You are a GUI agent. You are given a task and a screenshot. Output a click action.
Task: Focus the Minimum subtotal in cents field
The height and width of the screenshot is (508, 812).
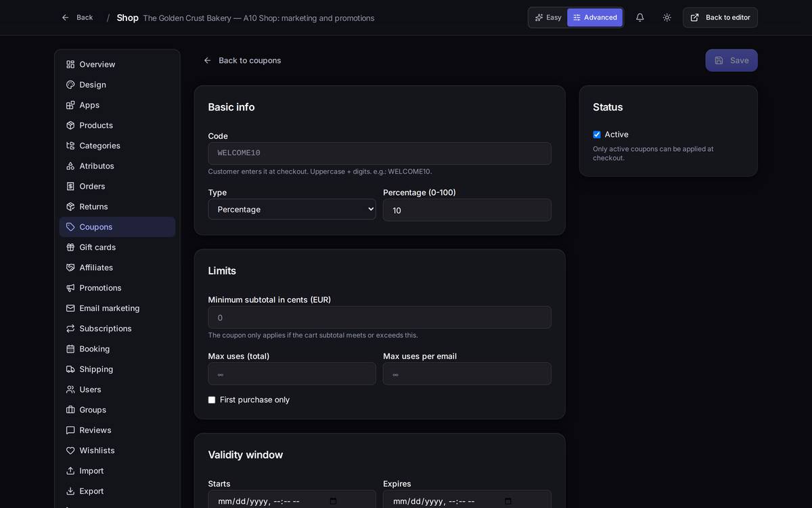tap(380, 317)
